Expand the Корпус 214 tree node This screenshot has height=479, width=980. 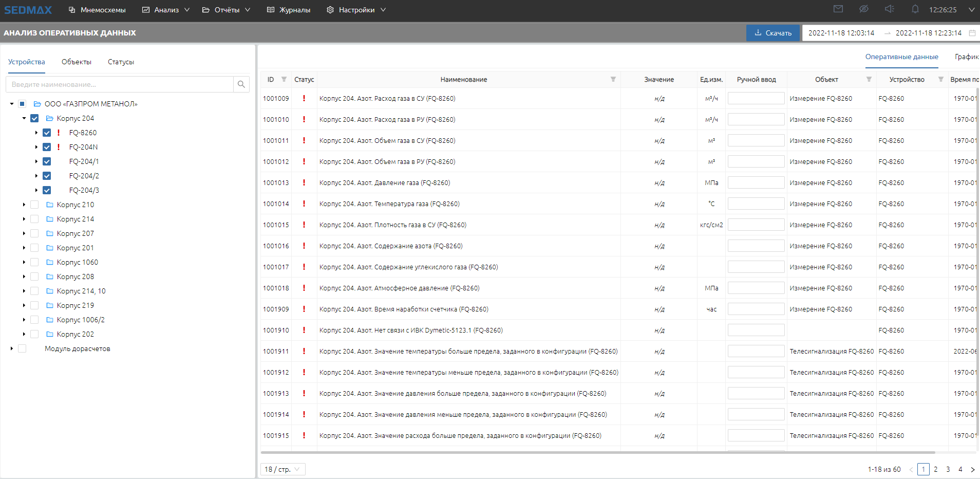coord(24,219)
